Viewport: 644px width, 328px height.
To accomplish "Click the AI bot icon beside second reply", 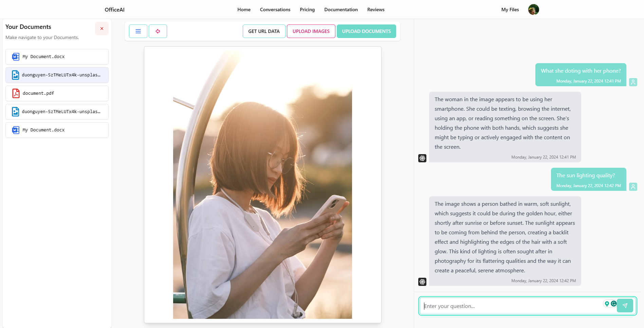I will [x=422, y=282].
